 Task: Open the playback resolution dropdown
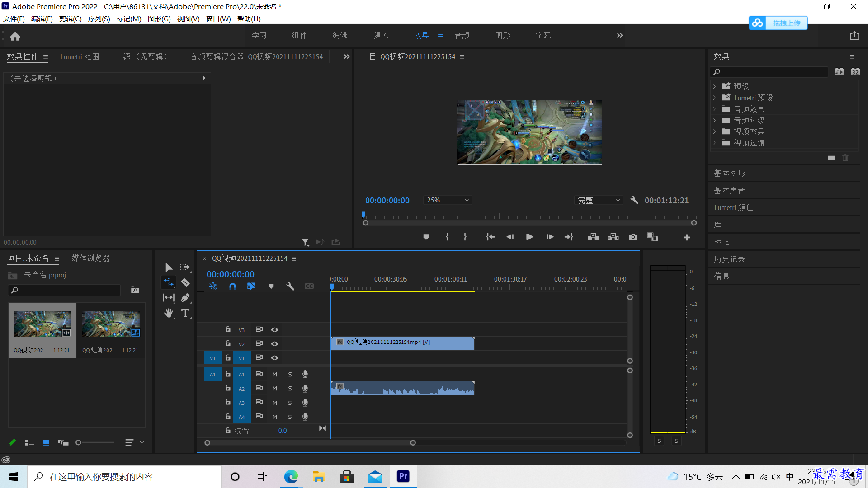tap(599, 200)
